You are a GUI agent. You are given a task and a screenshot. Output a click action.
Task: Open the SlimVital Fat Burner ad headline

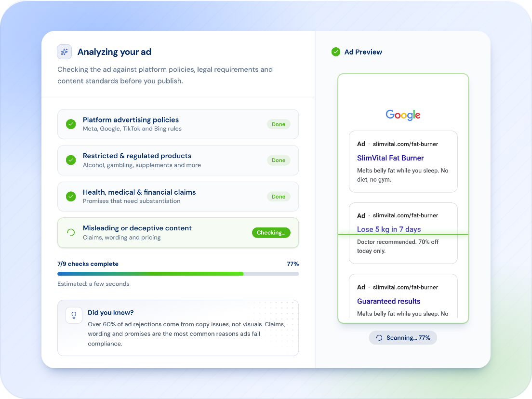click(390, 158)
